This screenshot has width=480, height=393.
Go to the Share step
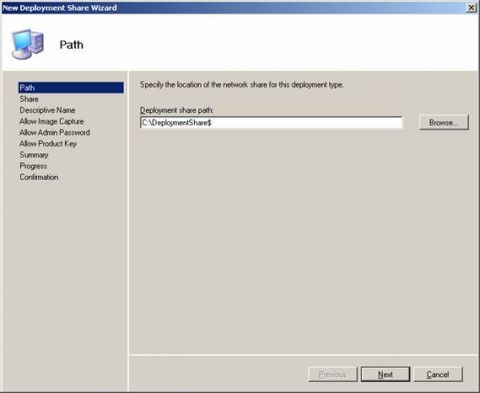(29, 99)
